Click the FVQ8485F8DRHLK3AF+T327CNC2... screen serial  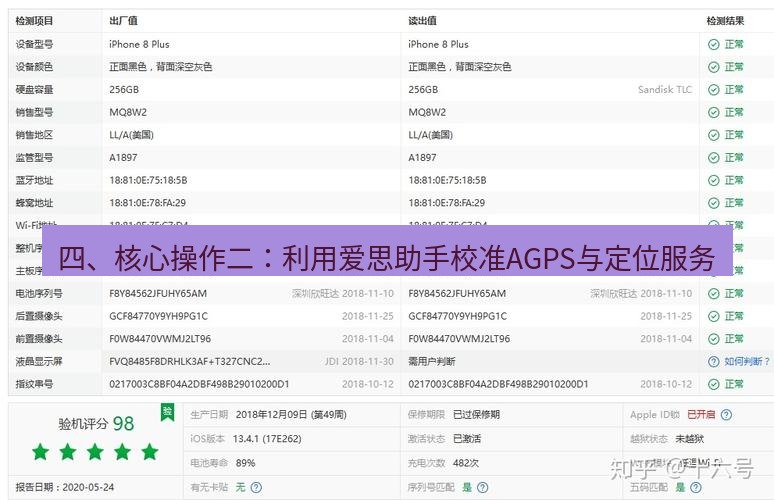click(190, 362)
